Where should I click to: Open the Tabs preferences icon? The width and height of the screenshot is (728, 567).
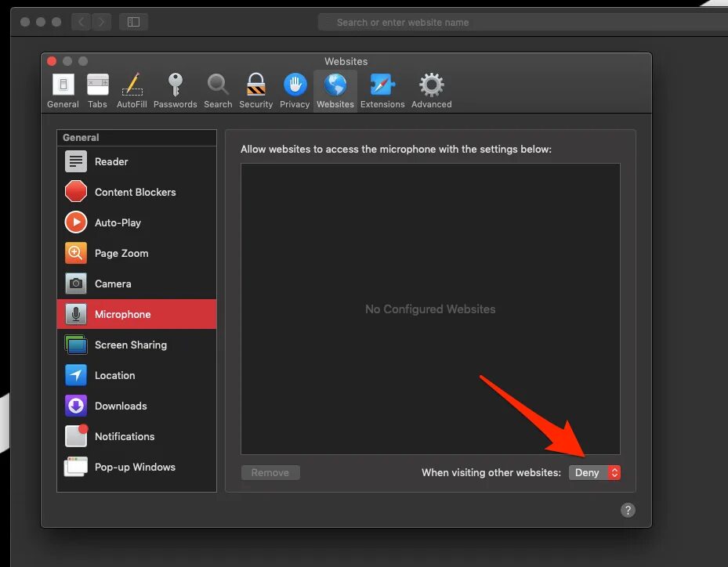tap(97, 85)
